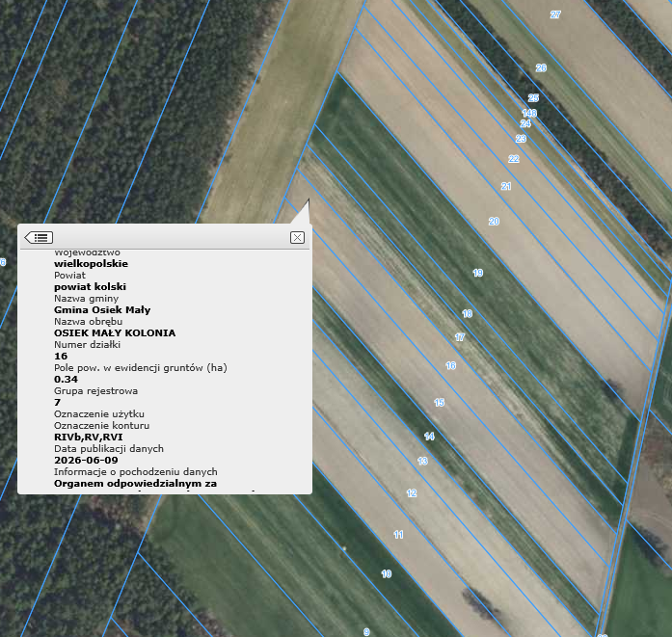Select parcel number 11
Image resolution: width=672 pixels, height=637 pixels.
click(x=398, y=535)
